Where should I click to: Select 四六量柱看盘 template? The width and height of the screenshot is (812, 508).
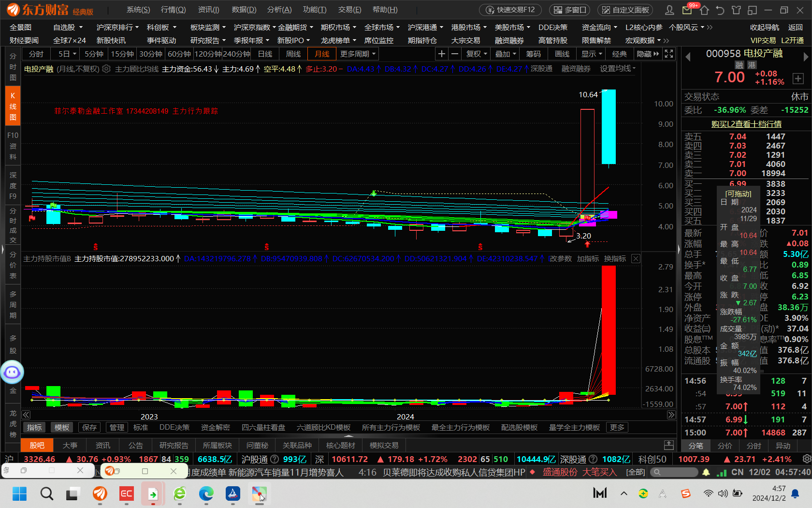[x=263, y=428]
